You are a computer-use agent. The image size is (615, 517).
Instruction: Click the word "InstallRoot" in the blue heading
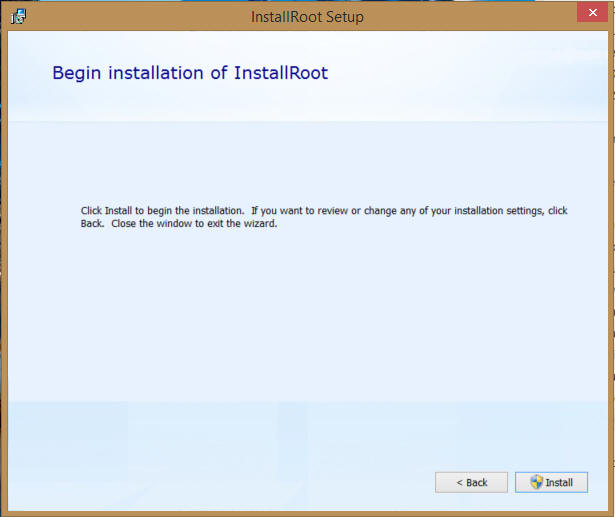pyautogui.click(x=281, y=73)
